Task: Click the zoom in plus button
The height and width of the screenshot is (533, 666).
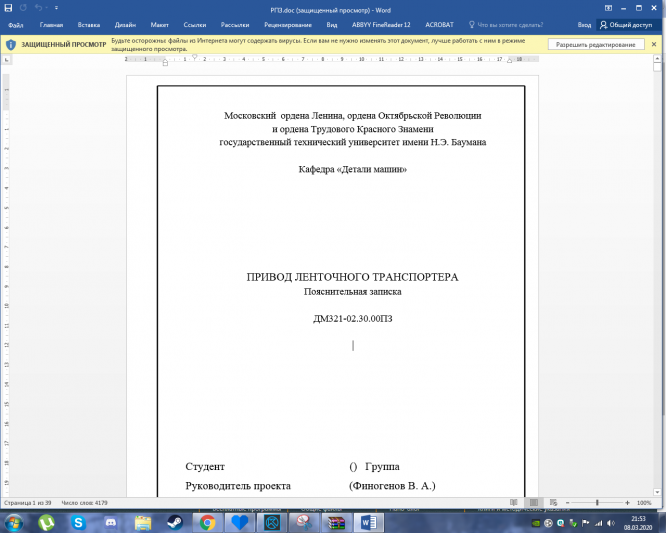Action: pos(627,503)
